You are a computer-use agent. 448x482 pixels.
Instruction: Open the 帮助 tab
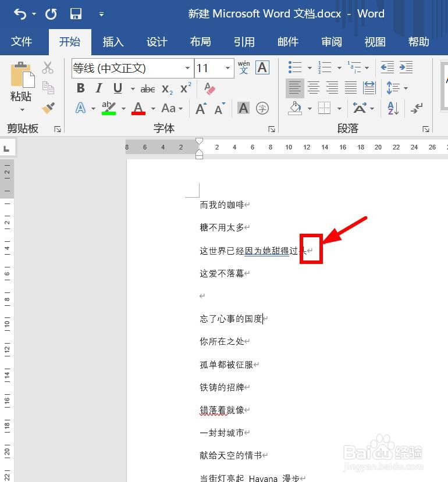coord(419,41)
